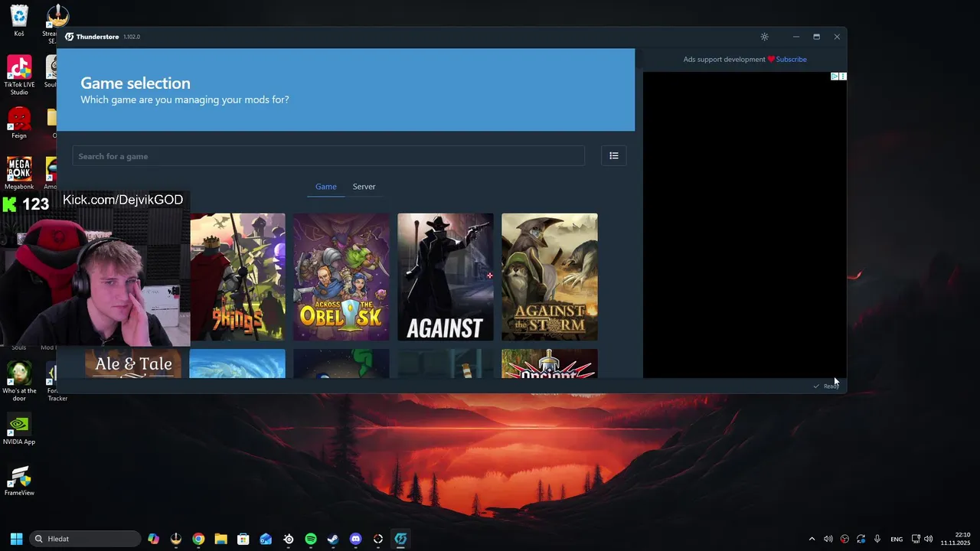This screenshot has height=551, width=980.
Task: Open the Subscribe link
Action: tap(791, 59)
